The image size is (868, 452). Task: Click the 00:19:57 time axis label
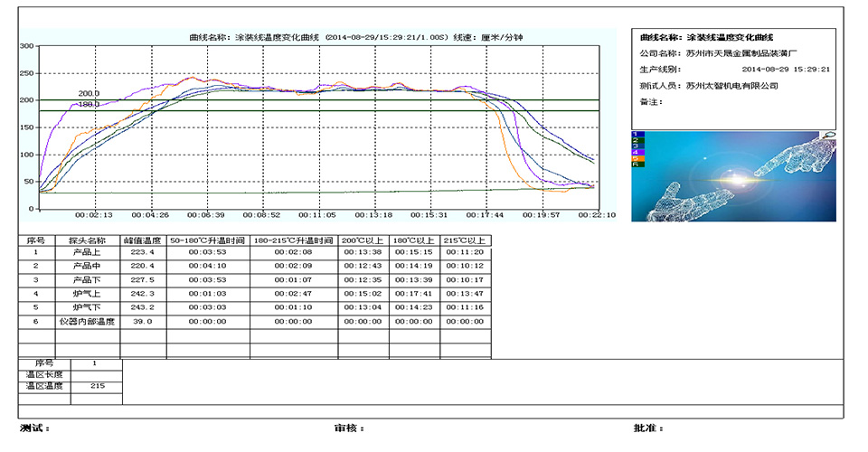coord(542,214)
